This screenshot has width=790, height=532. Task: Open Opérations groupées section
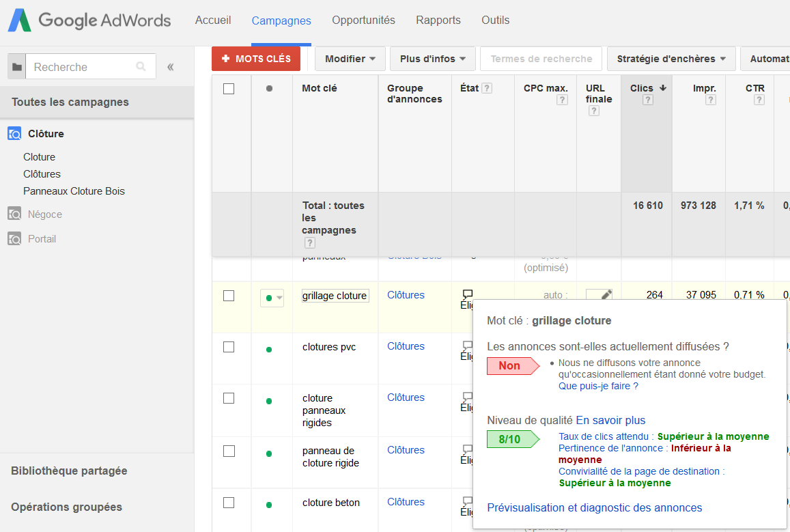click(x=66, y=507)
